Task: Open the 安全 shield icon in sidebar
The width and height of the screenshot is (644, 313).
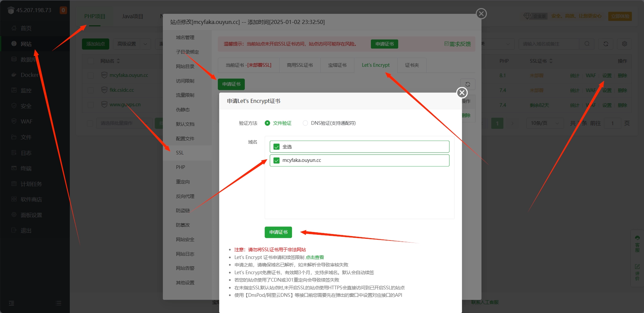Action: click(14, 106)
